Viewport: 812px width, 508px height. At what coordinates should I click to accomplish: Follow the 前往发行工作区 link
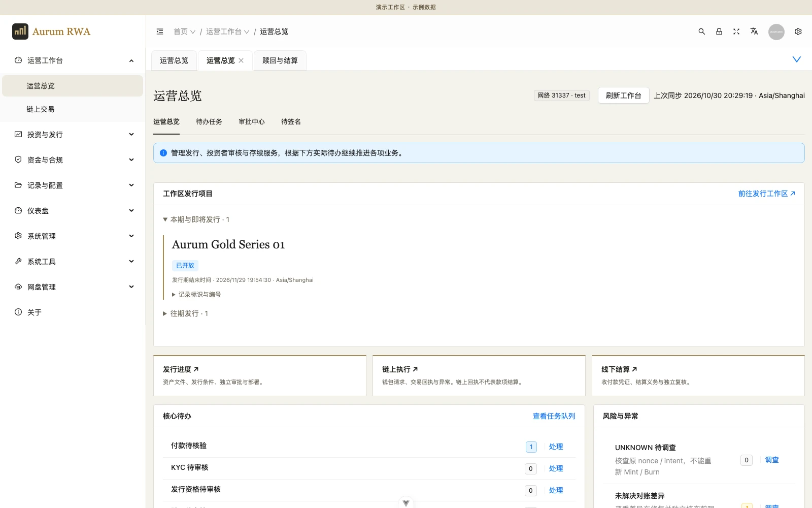tap(766, 194)
